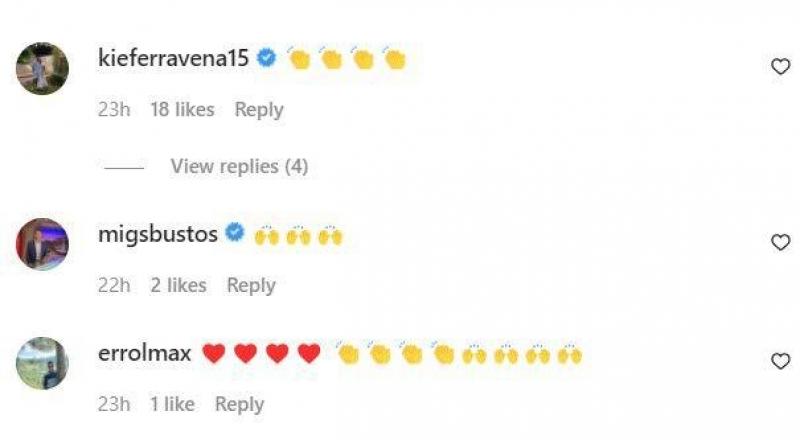800x440 pixels.
Task: Like migsbustos's comment with the heart
Action: click(x=780, y=242)
